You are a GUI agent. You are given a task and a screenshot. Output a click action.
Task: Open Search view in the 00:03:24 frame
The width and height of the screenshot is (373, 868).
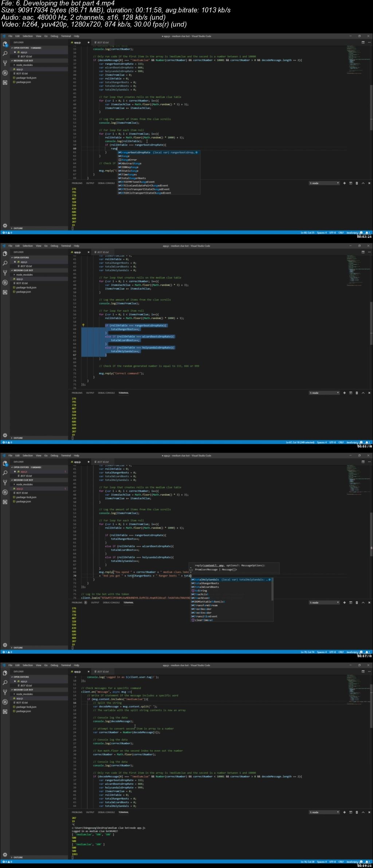point(5,54)
